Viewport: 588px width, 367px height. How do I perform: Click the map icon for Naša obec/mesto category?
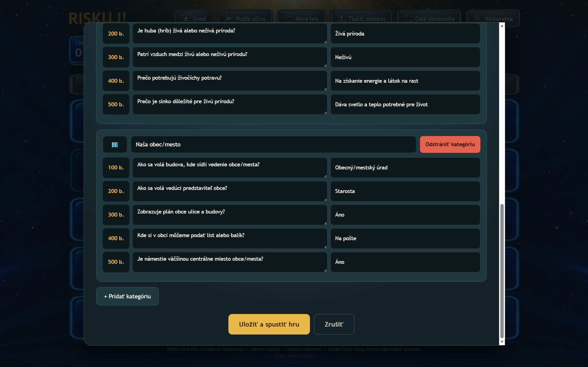115,145
